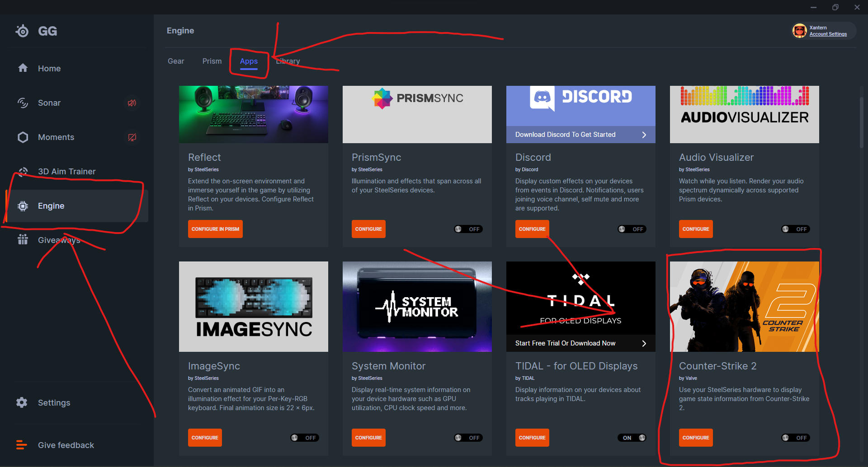The height and width of the screenshot is (467, 868).
Task: Restore down the GG window
Action: pos(835,7)
